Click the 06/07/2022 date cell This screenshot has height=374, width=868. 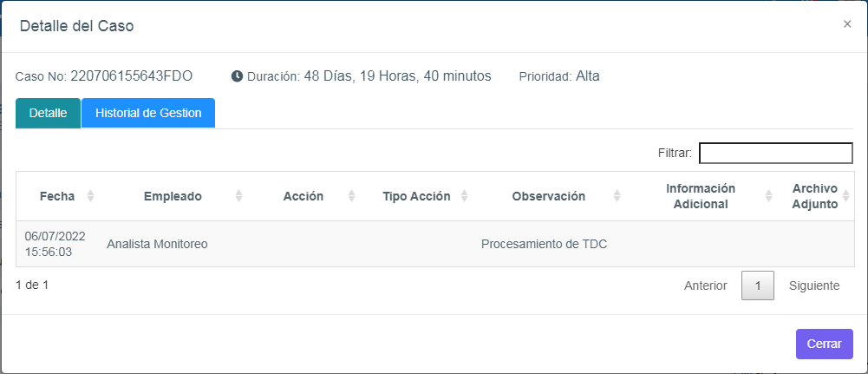pyautogui.click(x=55, y=236)
